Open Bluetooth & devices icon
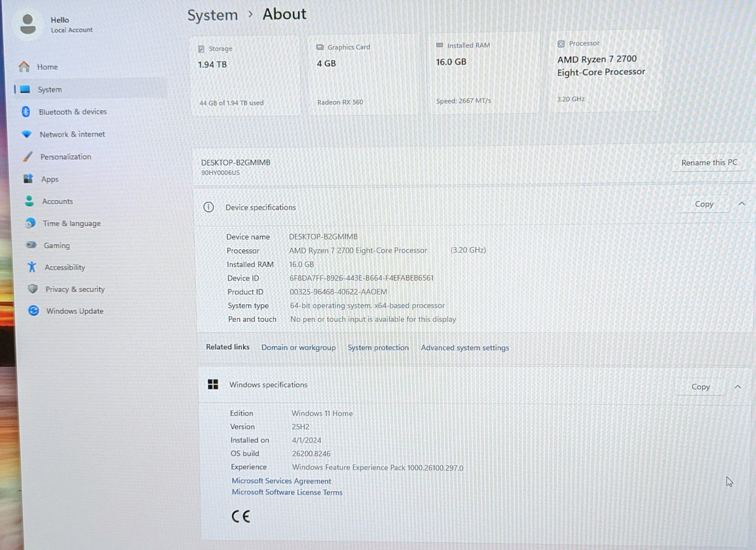756x550 pixels. [x=26, y=111]
